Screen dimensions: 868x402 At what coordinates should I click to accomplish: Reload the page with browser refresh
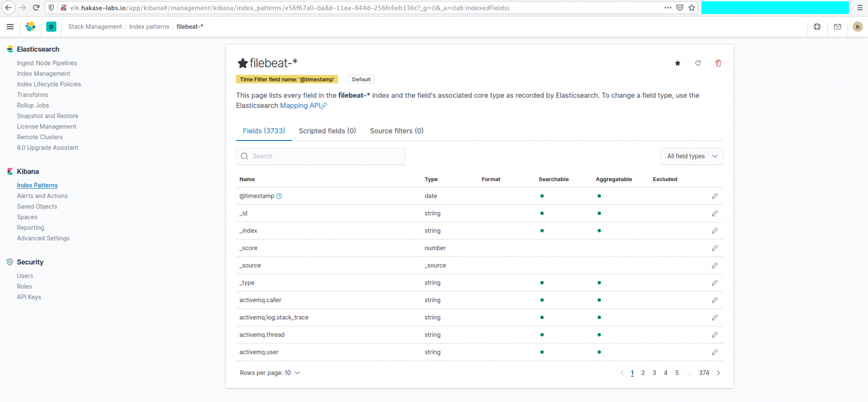[x=36, y=8]
